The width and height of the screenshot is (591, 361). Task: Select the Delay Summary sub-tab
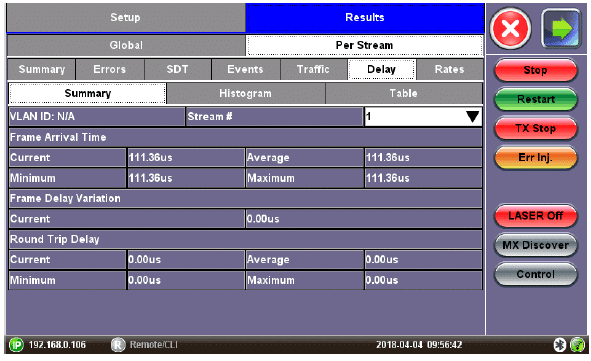(x=87, y=93)
